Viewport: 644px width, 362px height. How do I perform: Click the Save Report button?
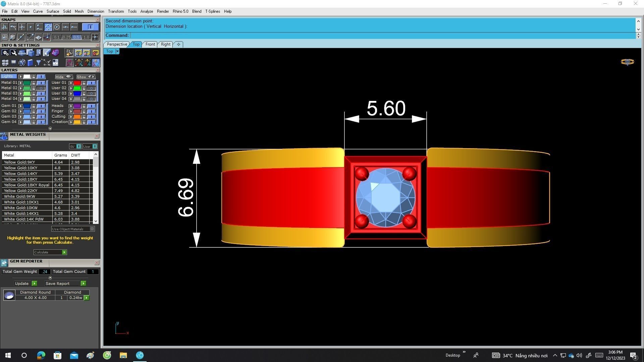click(57, 284)
